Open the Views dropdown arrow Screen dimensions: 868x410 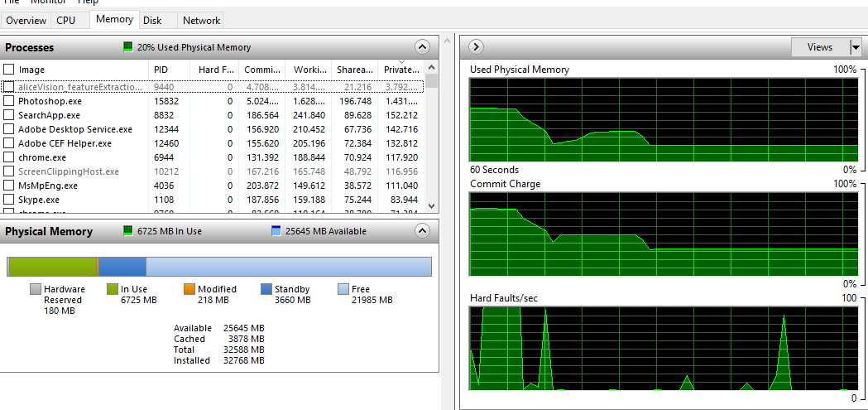[x=856, y=47]
